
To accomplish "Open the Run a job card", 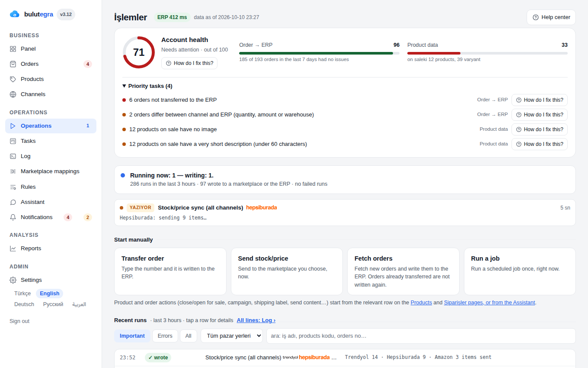I will [520, 271].
